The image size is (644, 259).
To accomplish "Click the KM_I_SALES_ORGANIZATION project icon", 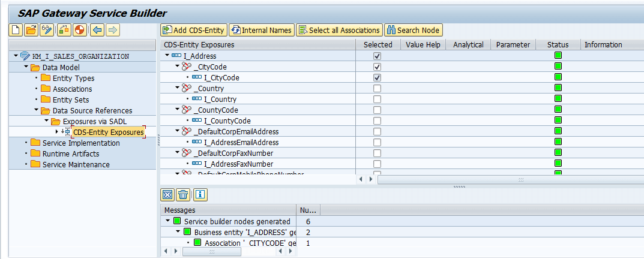I will [25, 56].
